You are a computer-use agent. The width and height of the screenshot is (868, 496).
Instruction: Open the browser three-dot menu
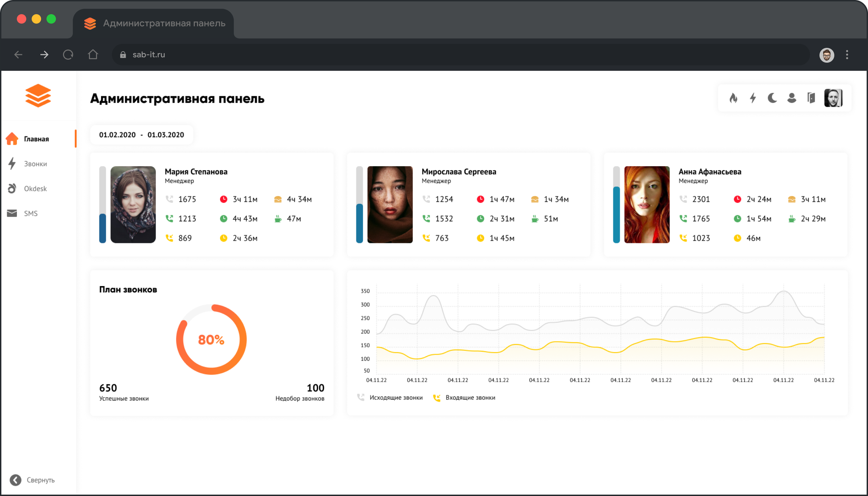(847, 55)
